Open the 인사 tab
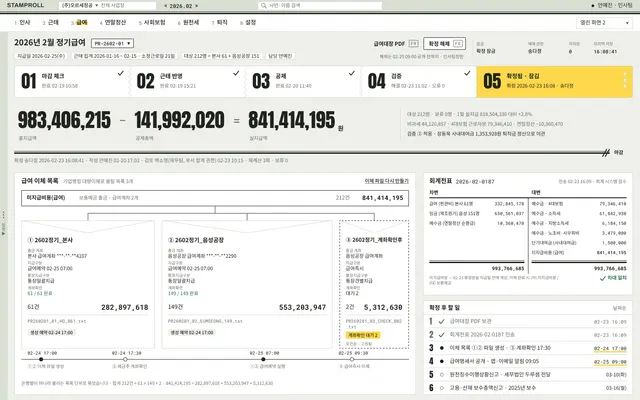Viewport: 640px width, 400px height. tap(22, 22)
